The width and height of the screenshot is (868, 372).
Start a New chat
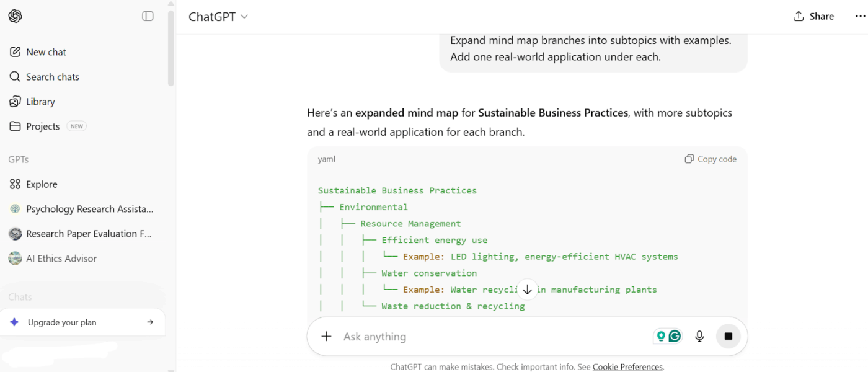(x=46, y=52)
